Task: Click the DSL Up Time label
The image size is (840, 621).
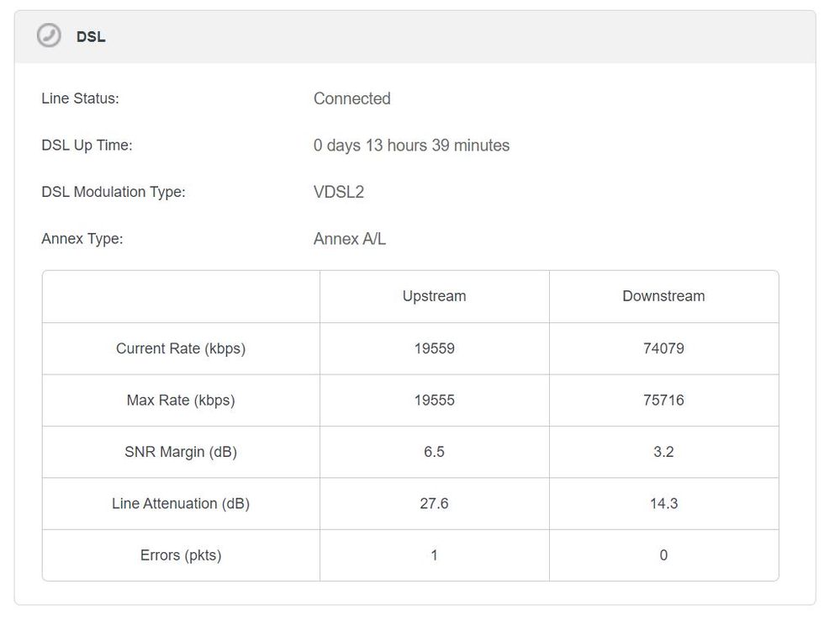Action: 87,146
